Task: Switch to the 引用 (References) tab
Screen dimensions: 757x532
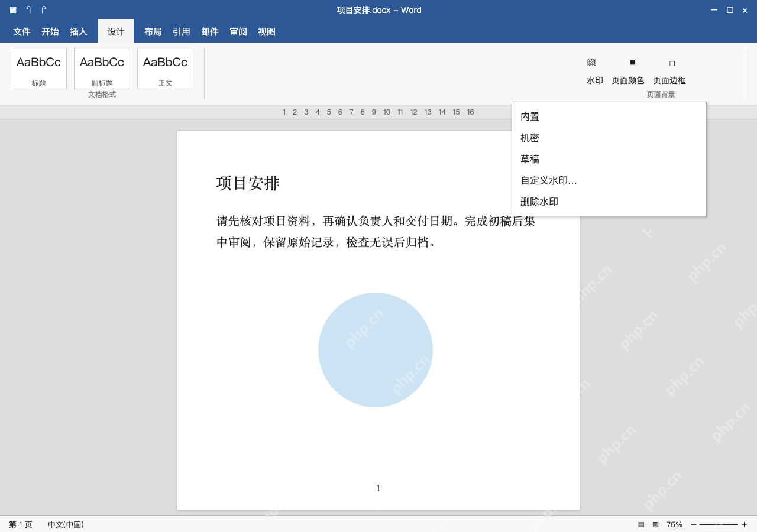Action: [182, 32]
